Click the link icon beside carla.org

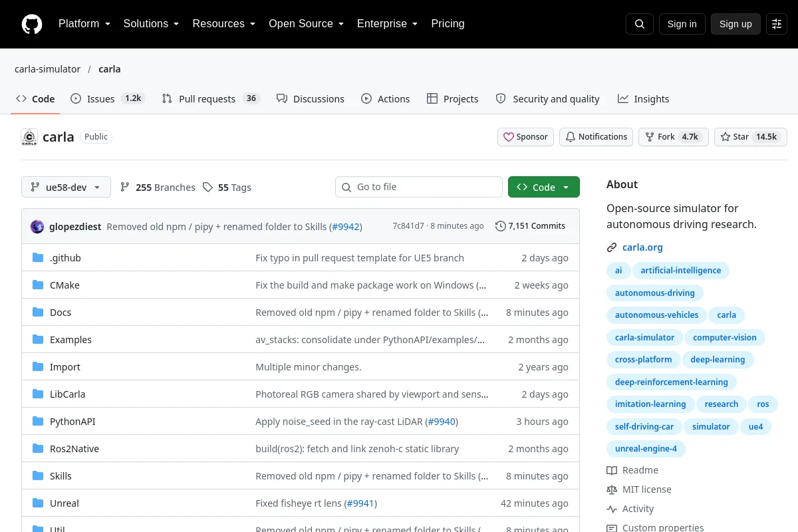pos(612,247)
